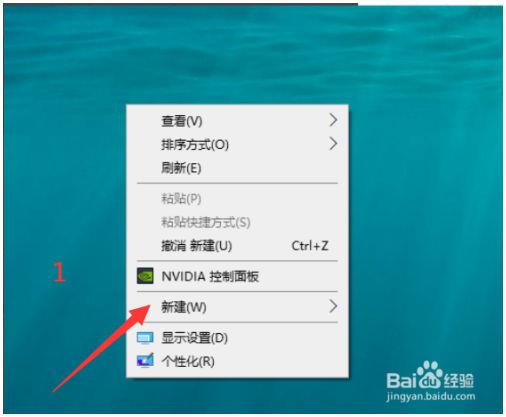Click the 粘贴快捷方式(S) menu item
506x417 pixels.
pyautogui.click(x=237, y=222)
